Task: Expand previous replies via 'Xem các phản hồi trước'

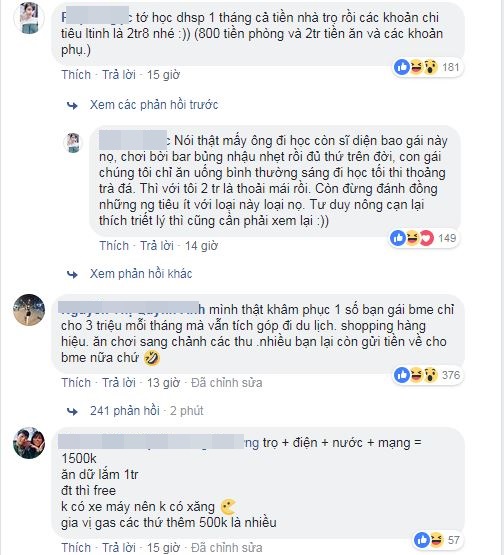Action: pos(154,105)
